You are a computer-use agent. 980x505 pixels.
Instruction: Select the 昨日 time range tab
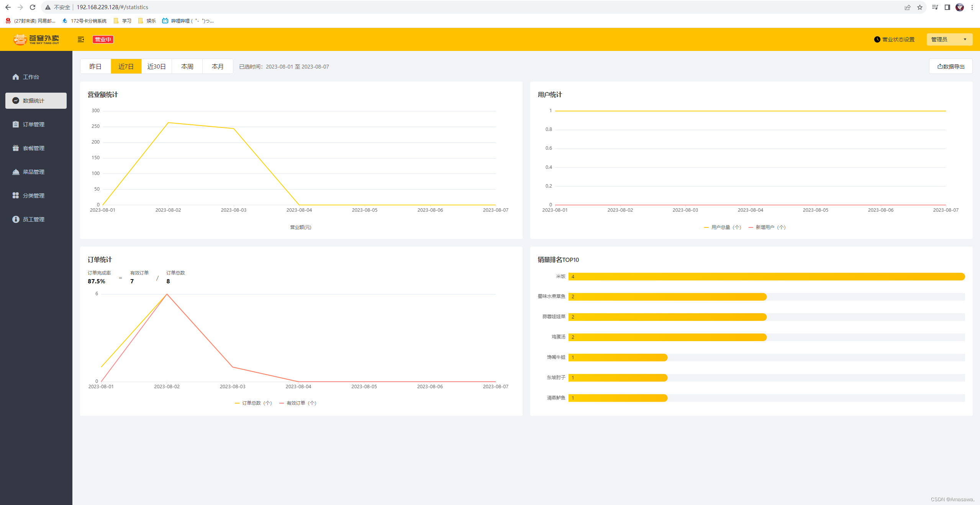pos(95,66)
